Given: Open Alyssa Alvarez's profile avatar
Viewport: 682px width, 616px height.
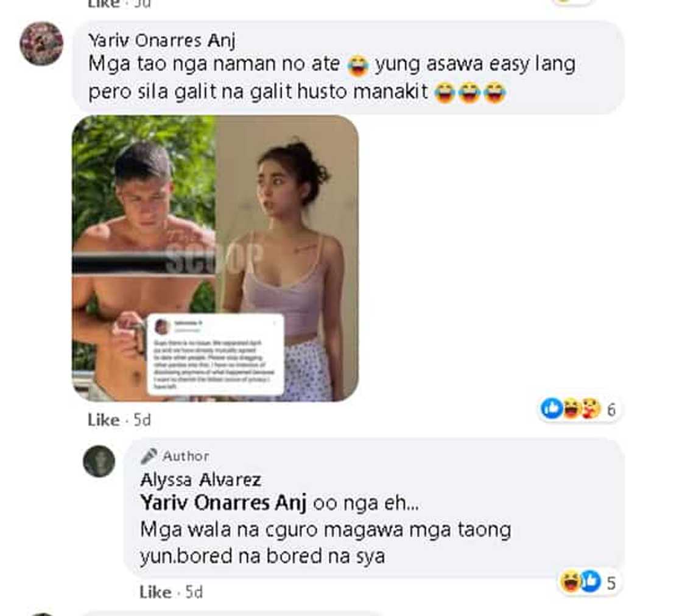Looking at the screenshot, I should click(99, 461).
